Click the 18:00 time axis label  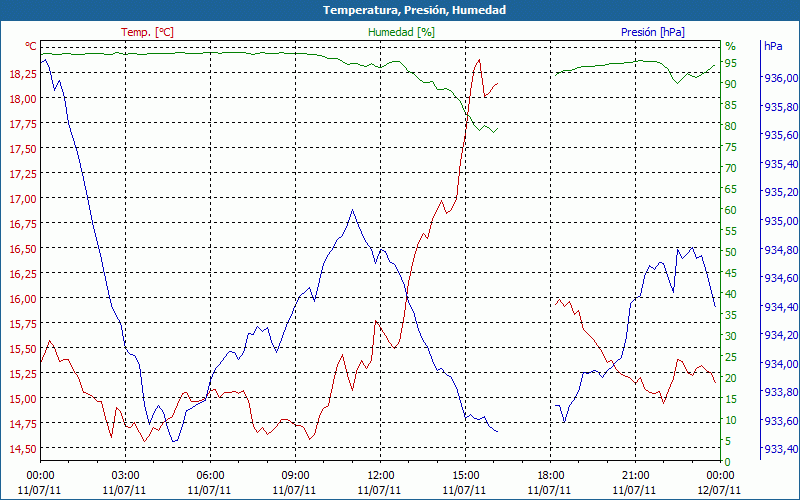click(550, 476)
